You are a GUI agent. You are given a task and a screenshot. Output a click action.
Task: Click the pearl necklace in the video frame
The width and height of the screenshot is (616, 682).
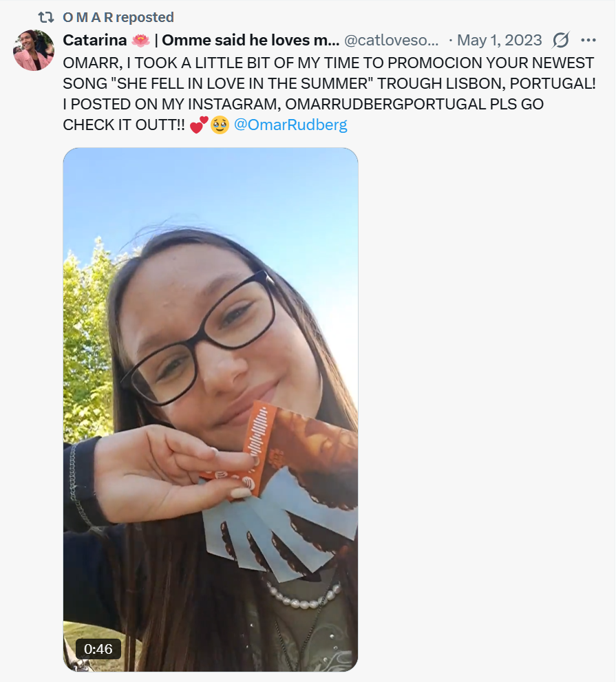pyautogui.click(x=304, y=595)
